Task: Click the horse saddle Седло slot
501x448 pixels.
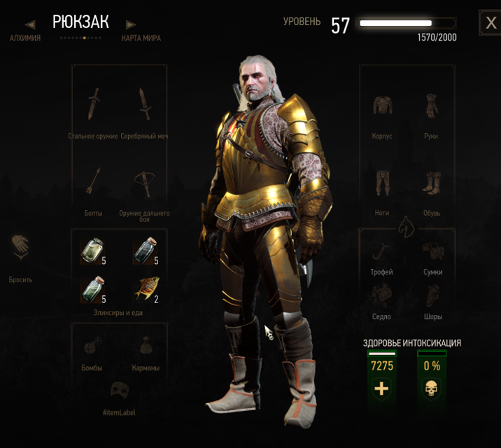Action: (x=382, y=295)
